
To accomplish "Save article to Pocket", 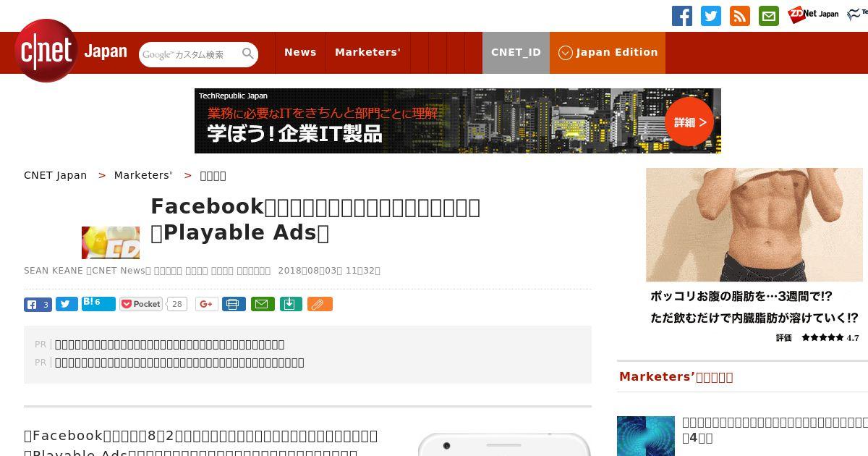I will pos(142,304).
